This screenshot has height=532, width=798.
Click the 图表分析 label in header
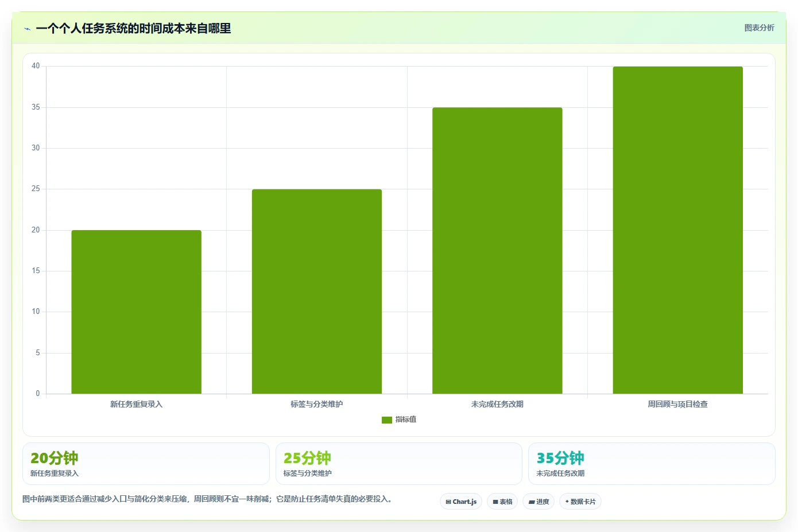[759, 28]
